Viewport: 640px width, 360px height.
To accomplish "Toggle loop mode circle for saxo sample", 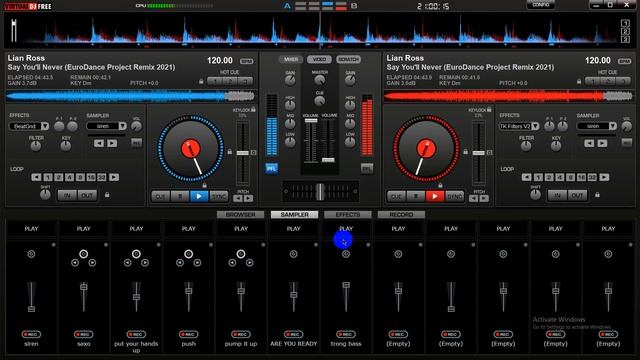I will (x=84, y=254).
